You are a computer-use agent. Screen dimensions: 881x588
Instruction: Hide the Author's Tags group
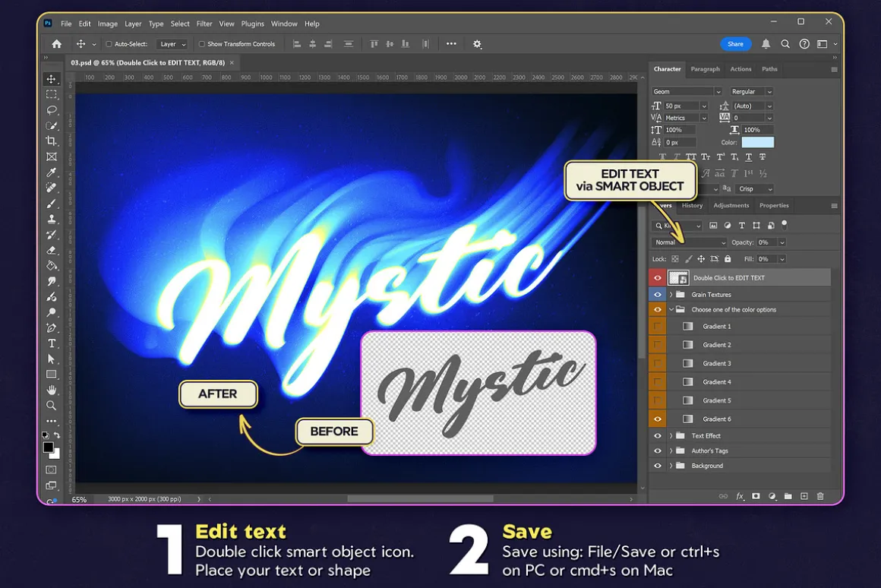tap(658, 450)
